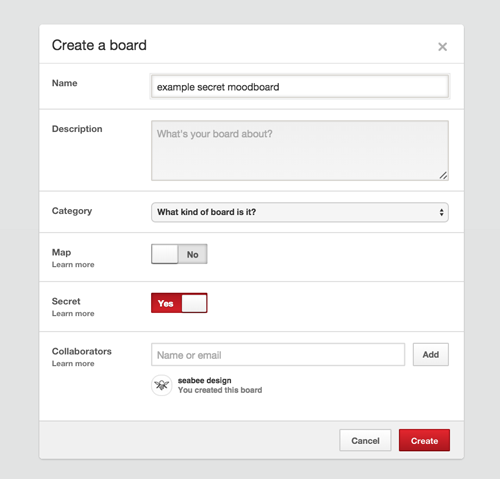This screenshot has height=479, width=500.
Task: Click the Category dropdown arrows
Action: pos(441,212)
